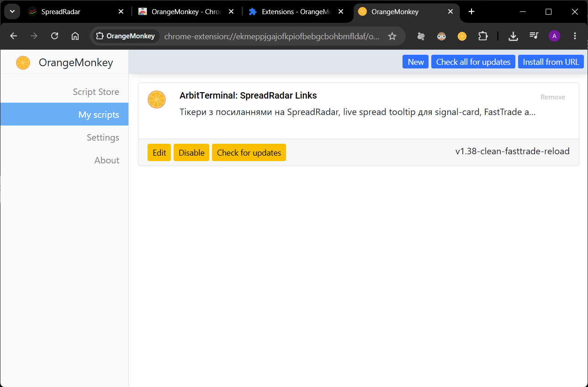Disable the ArbitTerminal script

pos(191,152)
